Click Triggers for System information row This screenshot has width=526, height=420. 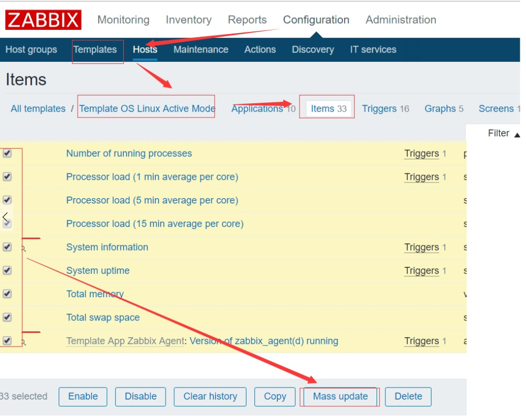pos(421,247)
